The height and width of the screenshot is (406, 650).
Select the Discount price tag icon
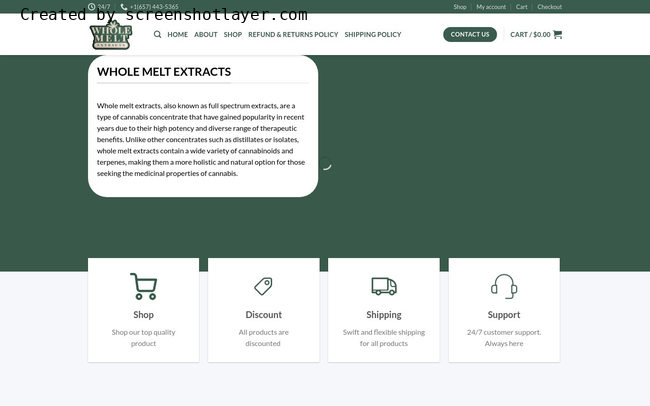click(264, 286)
